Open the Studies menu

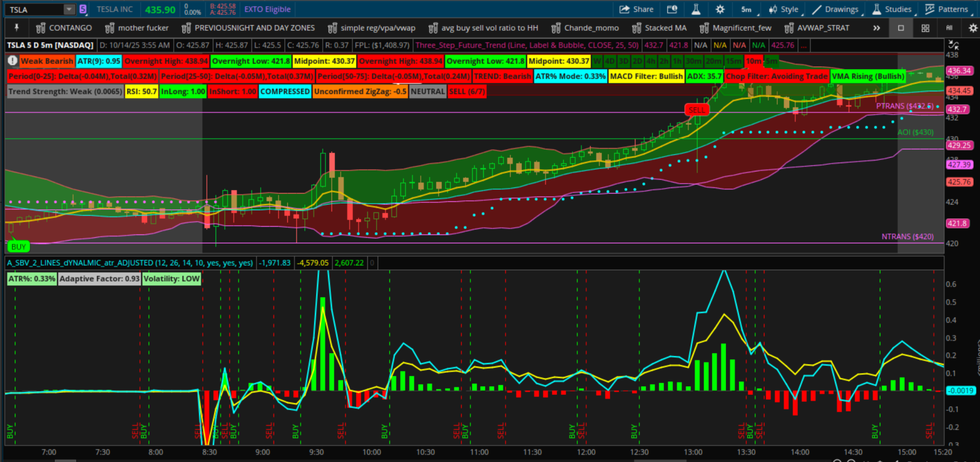point(892,9)
